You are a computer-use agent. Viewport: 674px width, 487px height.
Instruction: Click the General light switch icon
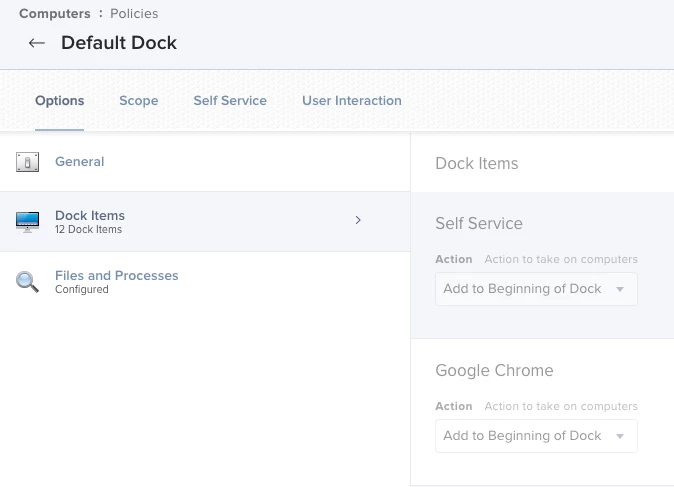(27, 162)
